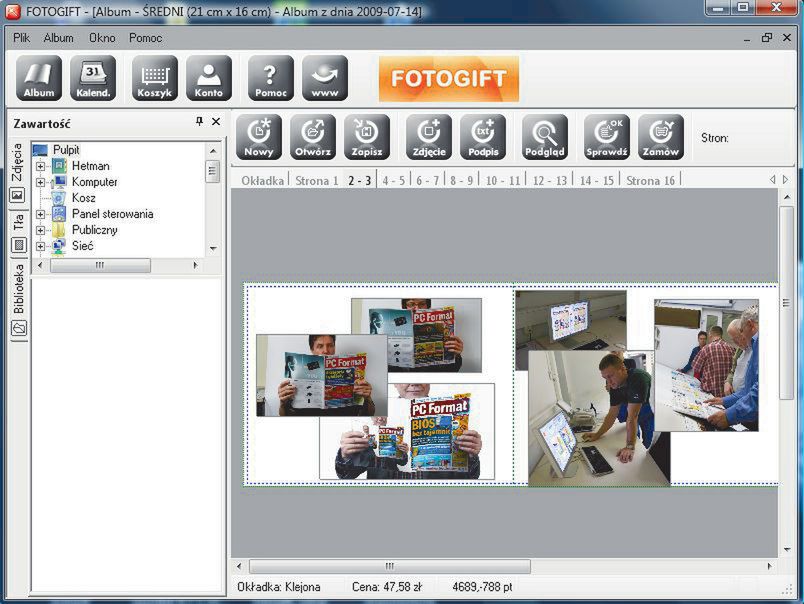Screen dimensions: 804x604
Task: Save the album with Zapisz
Action: pos(367,137)
